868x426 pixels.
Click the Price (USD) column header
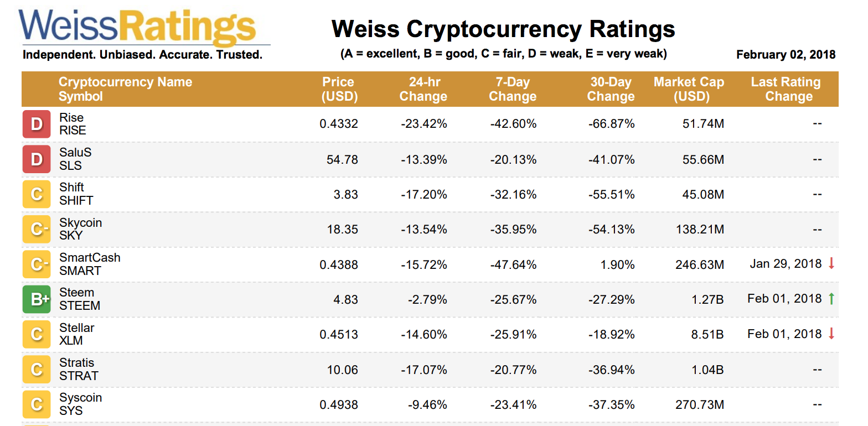(x=340, y=89)
